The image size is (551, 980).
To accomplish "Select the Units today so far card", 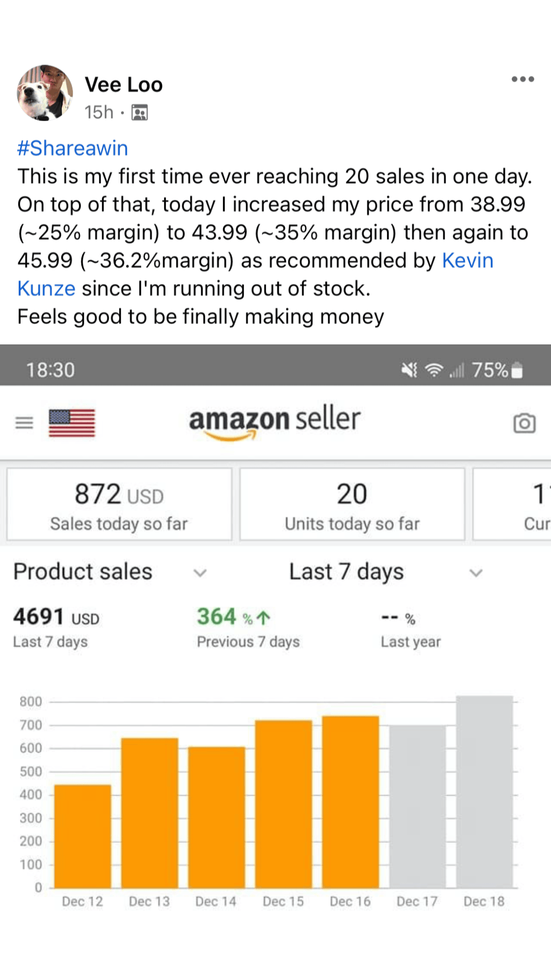I will [x=352, y=504].
